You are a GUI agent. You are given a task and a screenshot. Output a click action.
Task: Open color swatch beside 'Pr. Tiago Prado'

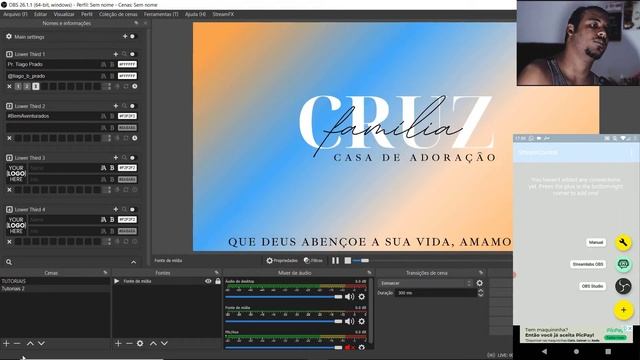coord(127,64)
